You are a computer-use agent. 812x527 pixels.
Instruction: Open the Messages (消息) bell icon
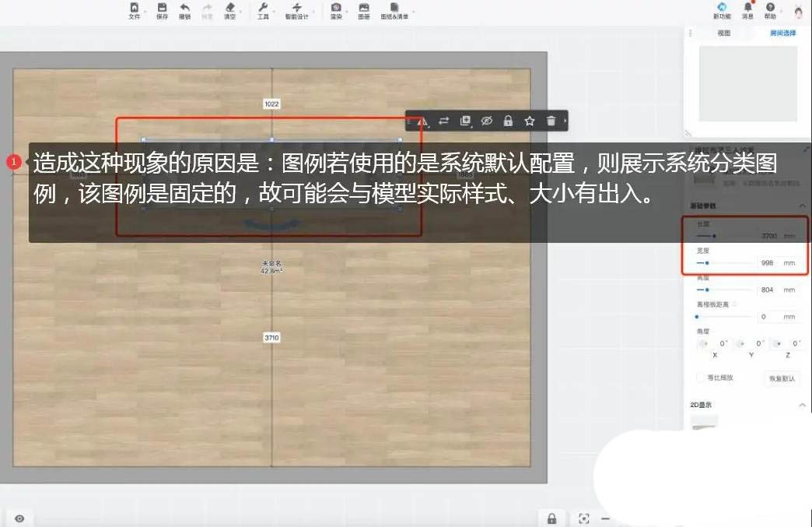click(747, 10)
